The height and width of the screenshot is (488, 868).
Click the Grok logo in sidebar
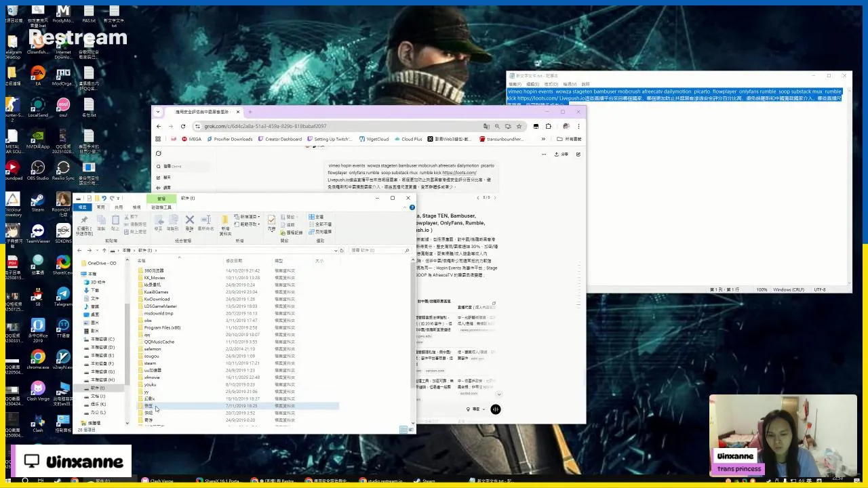tap(159, 153)
